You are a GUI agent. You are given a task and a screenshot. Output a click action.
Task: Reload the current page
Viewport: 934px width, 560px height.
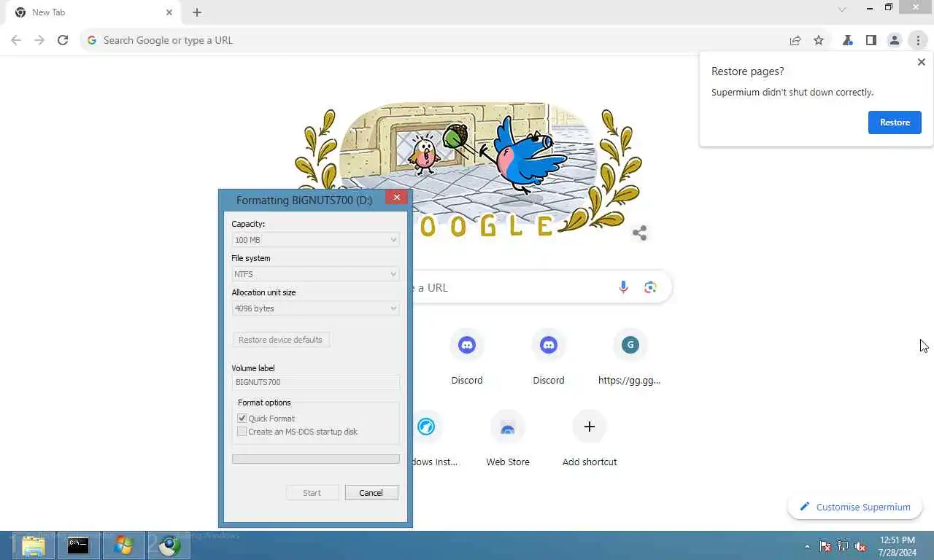click(x=63, y=40)
